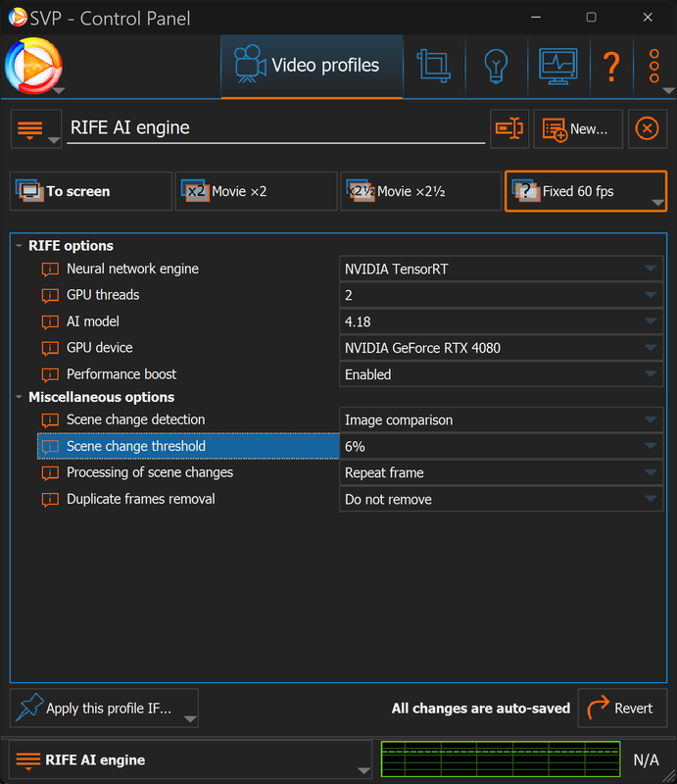Viewport: 677px width, 784px height.
Task: Open the AI model 4.18 dropdown
Action: click(x=501, y=322)
